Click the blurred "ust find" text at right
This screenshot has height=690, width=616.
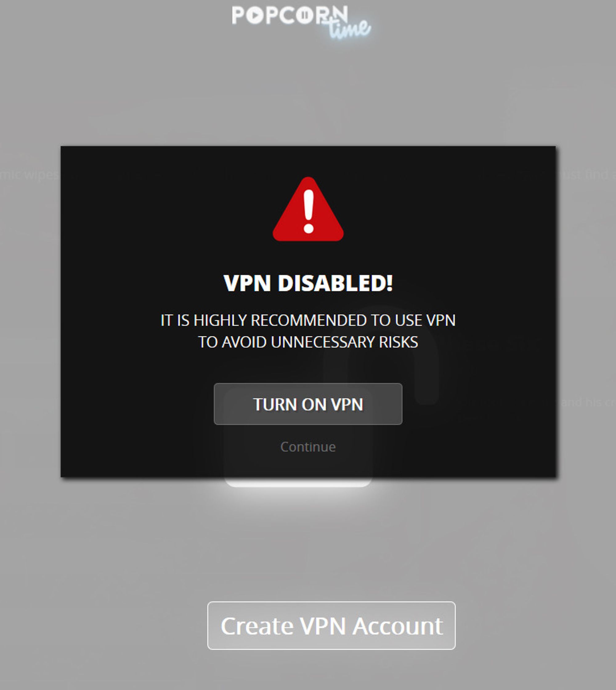(x=586, y=175)
